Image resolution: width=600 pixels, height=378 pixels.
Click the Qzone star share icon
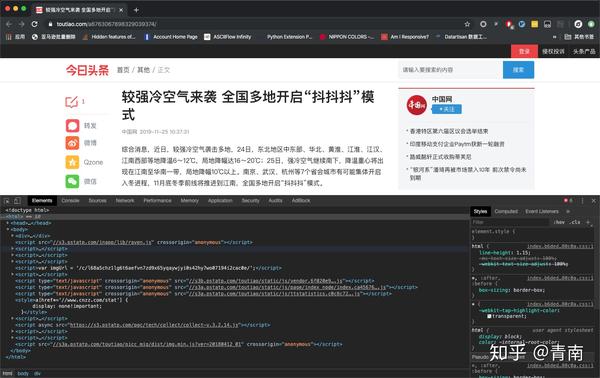coord(72,162)
